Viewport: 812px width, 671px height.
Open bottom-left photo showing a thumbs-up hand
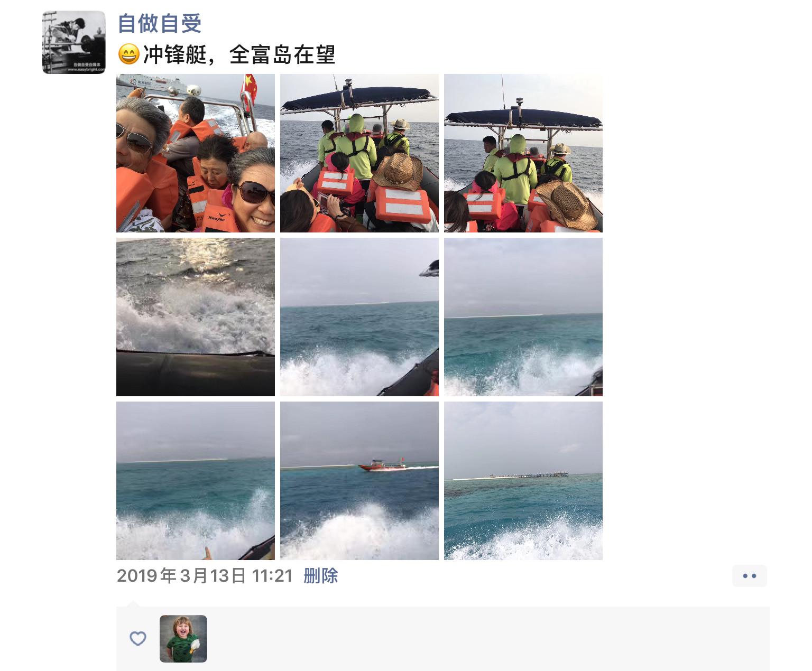pos(196,481)
